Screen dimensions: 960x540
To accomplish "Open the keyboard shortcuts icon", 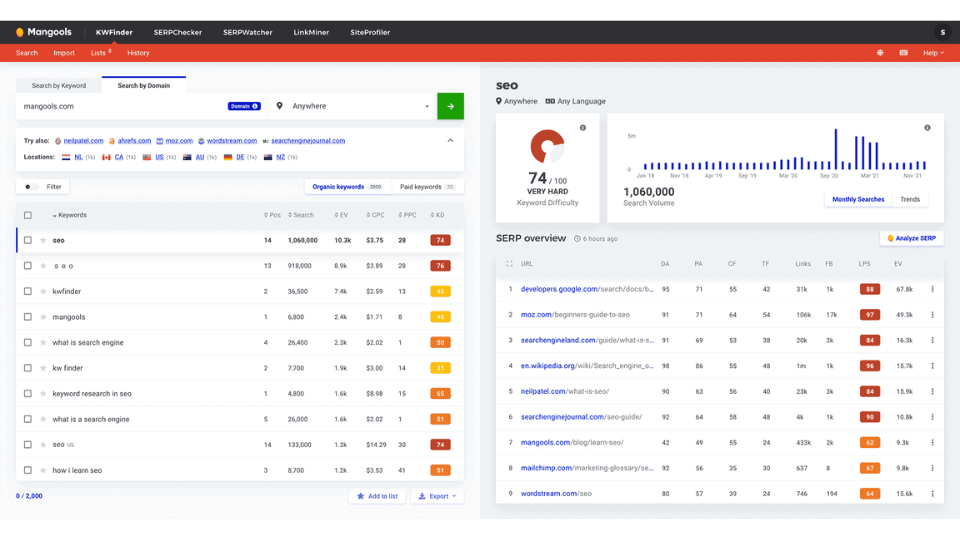I will [903, 53].
